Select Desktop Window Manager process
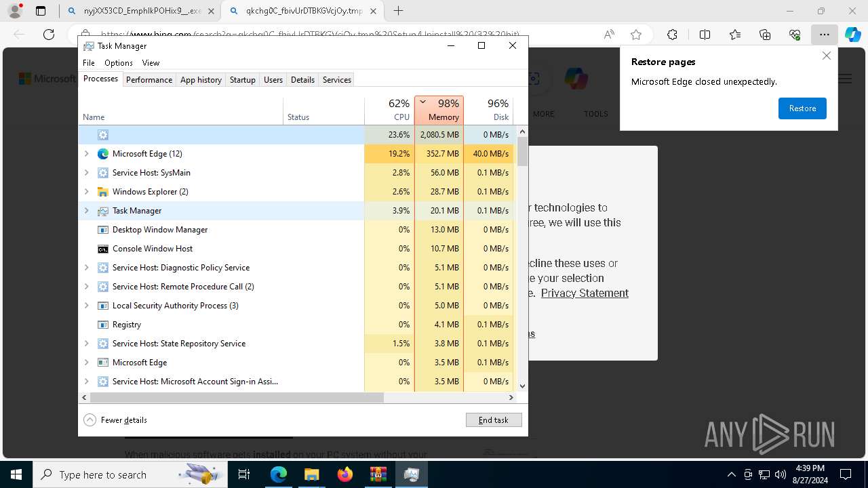The height and width of the screenshot is (488, 868). 297,230
